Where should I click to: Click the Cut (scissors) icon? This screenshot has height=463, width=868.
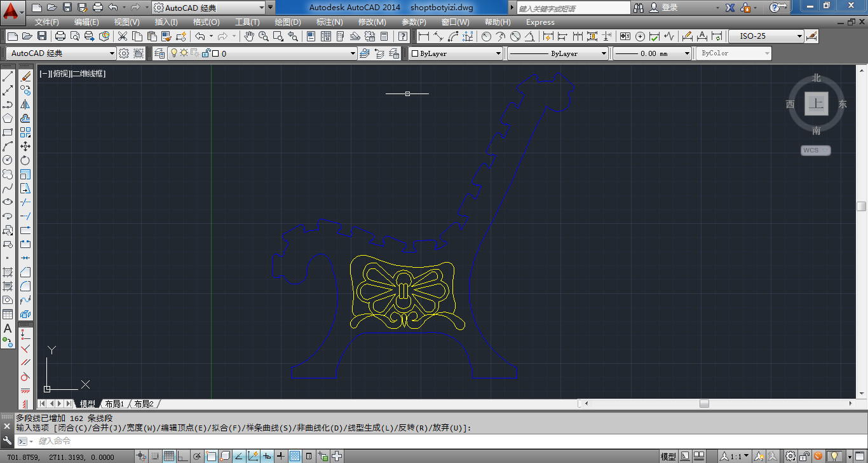tap(122, 36)
